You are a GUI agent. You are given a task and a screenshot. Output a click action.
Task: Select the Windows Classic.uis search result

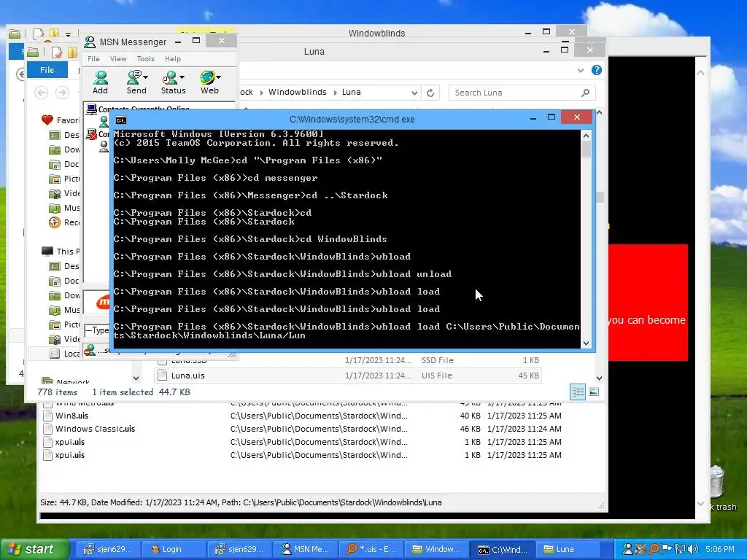(95, 429)
